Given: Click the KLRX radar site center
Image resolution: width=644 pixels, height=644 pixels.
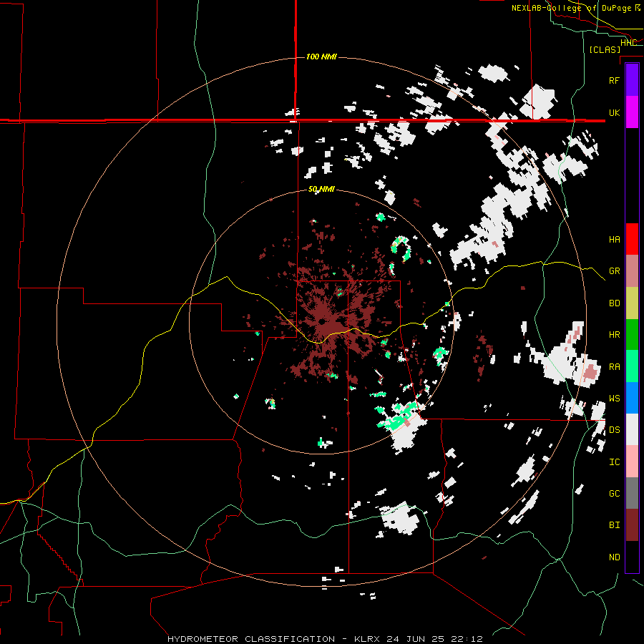Looking at the screenshot, I should pyautogui.click(x=321, y=321).
